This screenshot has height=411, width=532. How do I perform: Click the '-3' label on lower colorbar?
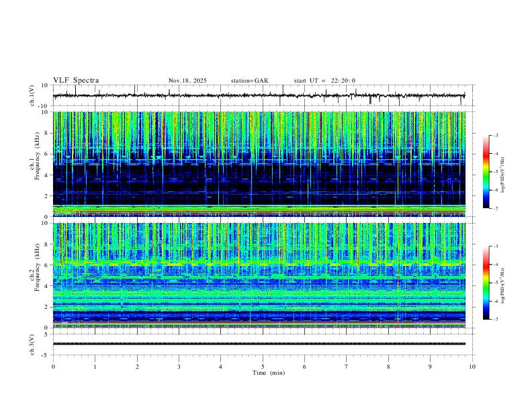(496, 246)
